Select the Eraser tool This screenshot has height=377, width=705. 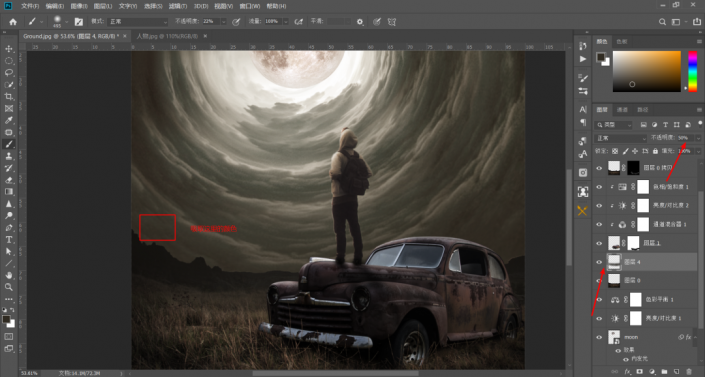pyautogui.click(x=9, y=180)
